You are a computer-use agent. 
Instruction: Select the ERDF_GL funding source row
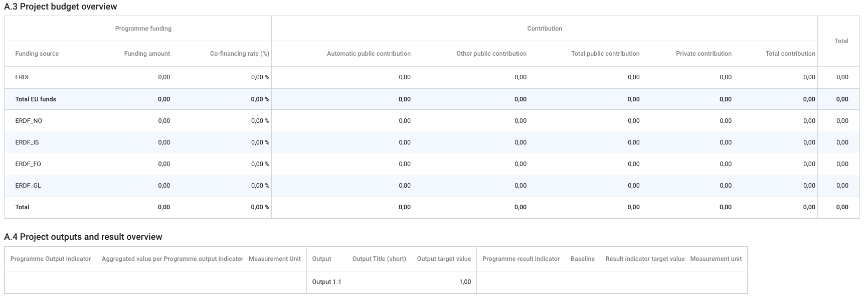[28, 186]
